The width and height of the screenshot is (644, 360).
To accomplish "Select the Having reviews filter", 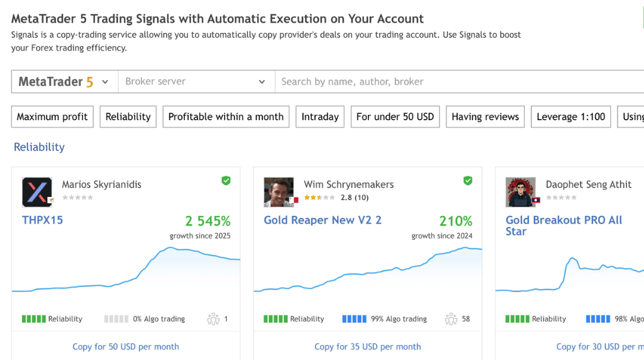I will [485, 116].
